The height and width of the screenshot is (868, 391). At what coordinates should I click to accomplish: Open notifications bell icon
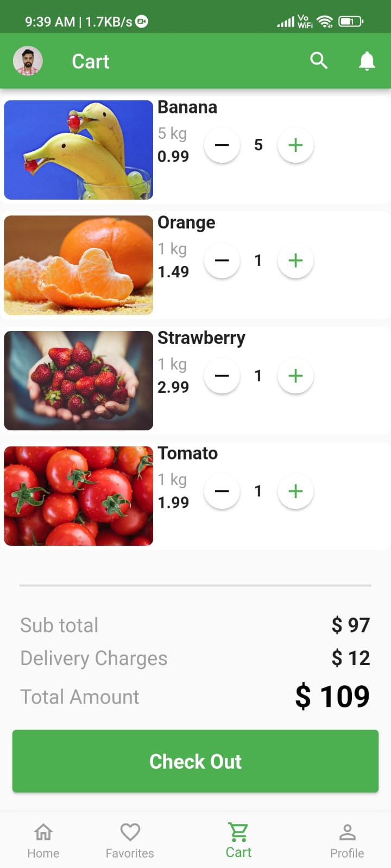click(367, 61)
